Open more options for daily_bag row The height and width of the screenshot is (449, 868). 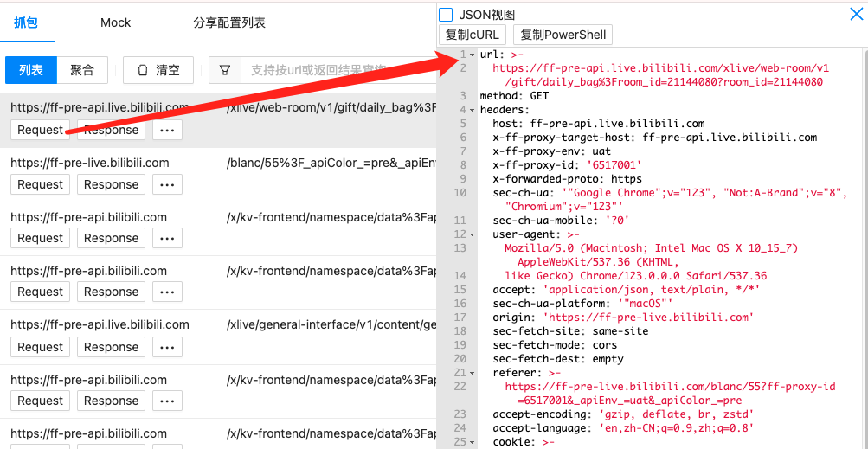click(x=167, y=130)
